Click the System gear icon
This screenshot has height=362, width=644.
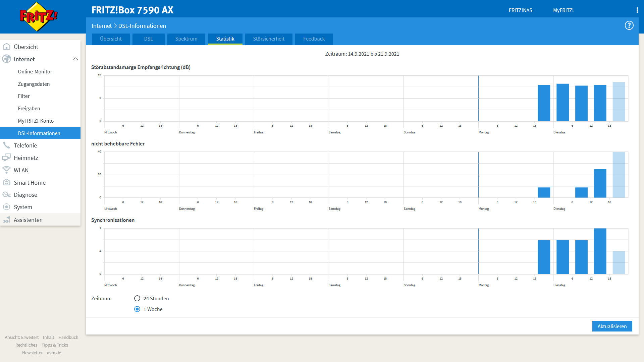tap(6, 207)
